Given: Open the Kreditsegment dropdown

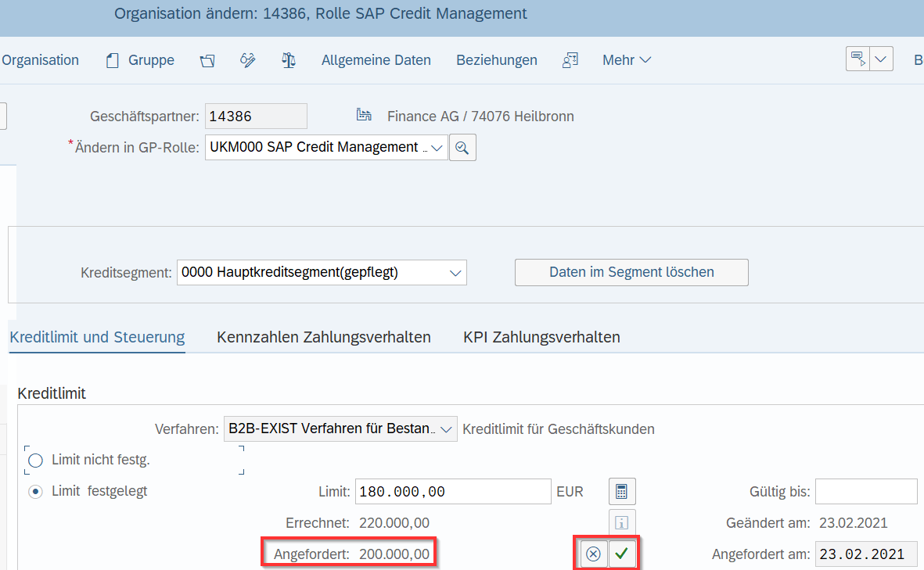Looking at the screenshot, I should point(455,272).
